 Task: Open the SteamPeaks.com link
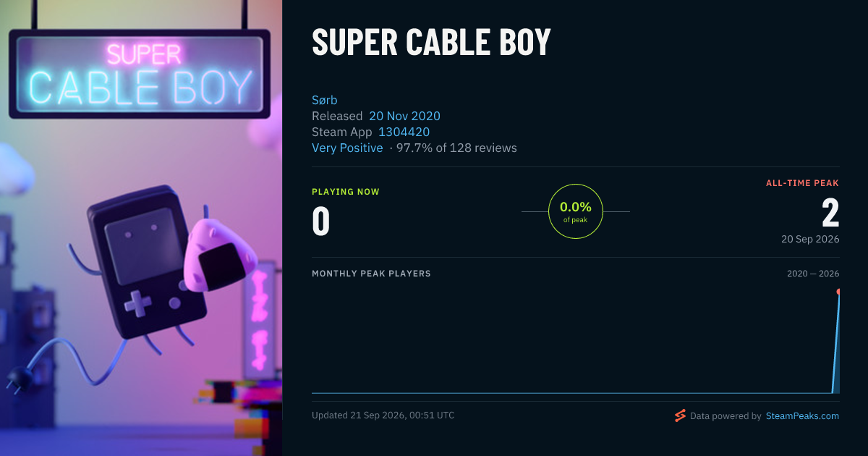tap(802, 416)
